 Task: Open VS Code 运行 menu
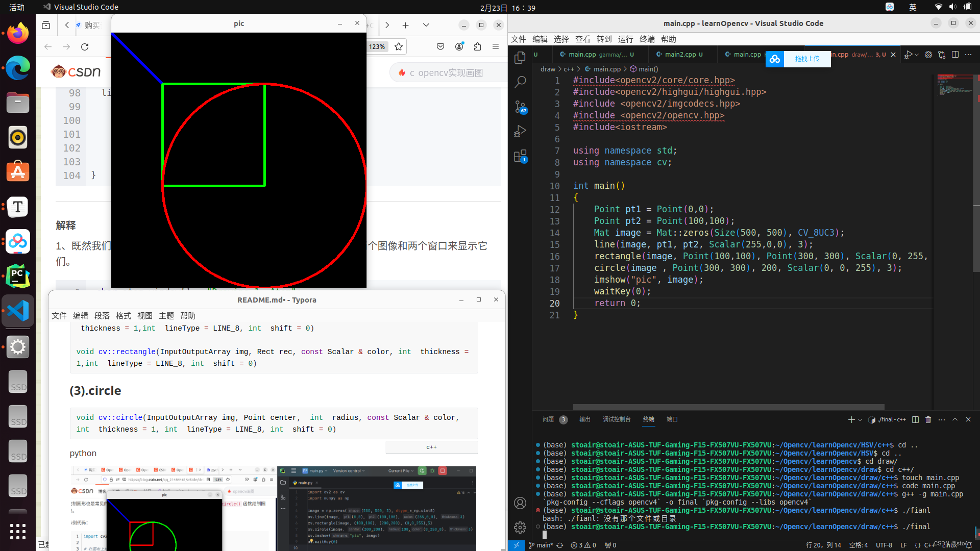click(x=625, y=39)
